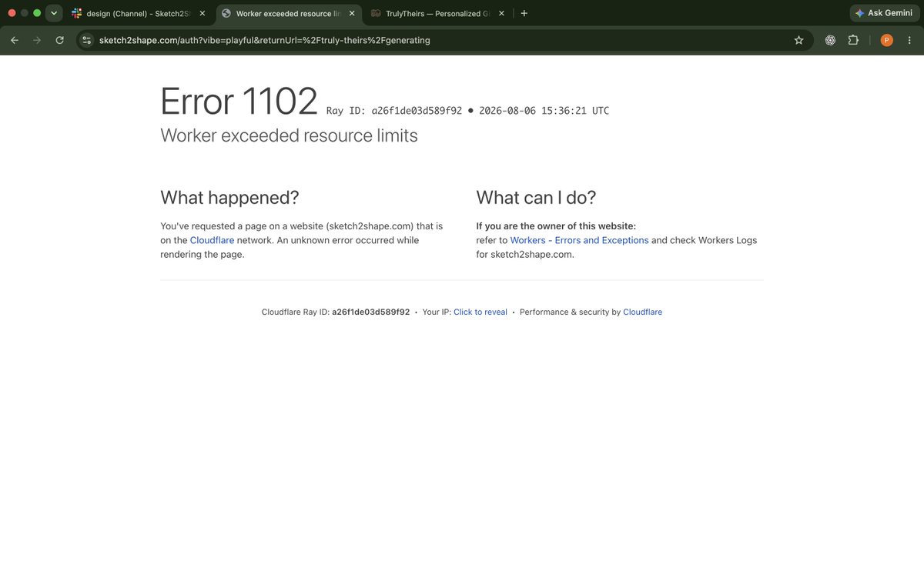
Task: Open the orange profile avatar P
Action: click(886, 40)
